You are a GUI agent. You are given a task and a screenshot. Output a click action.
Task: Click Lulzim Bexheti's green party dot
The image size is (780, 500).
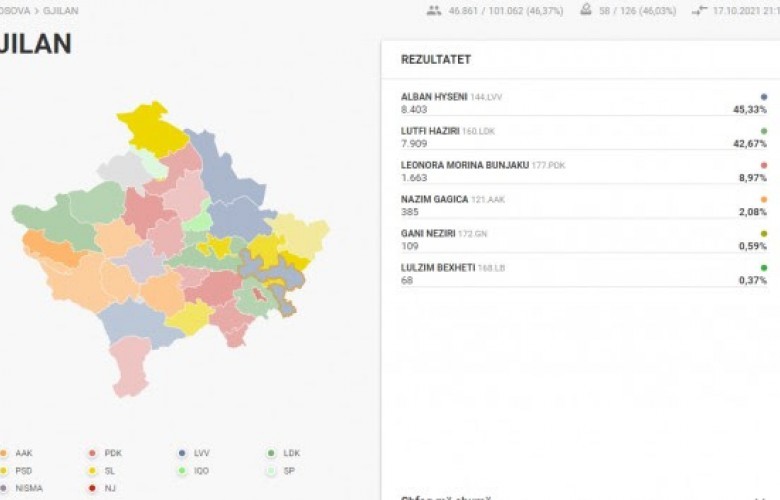point(764,267)
